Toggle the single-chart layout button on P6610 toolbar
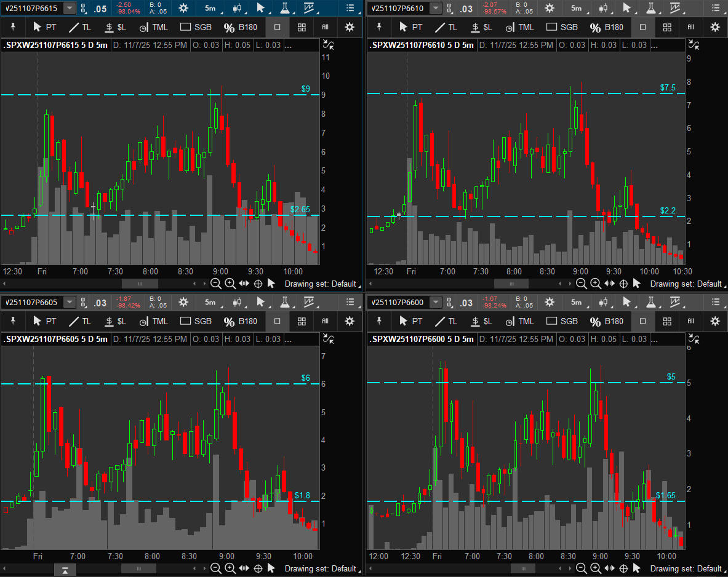 click(x=643, y=27)
